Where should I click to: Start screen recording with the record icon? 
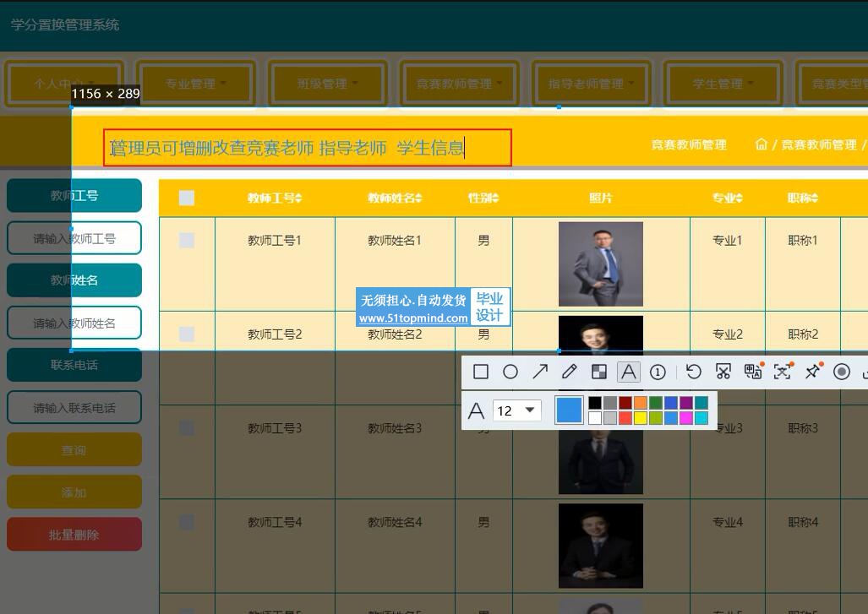(x=842, y=372)
